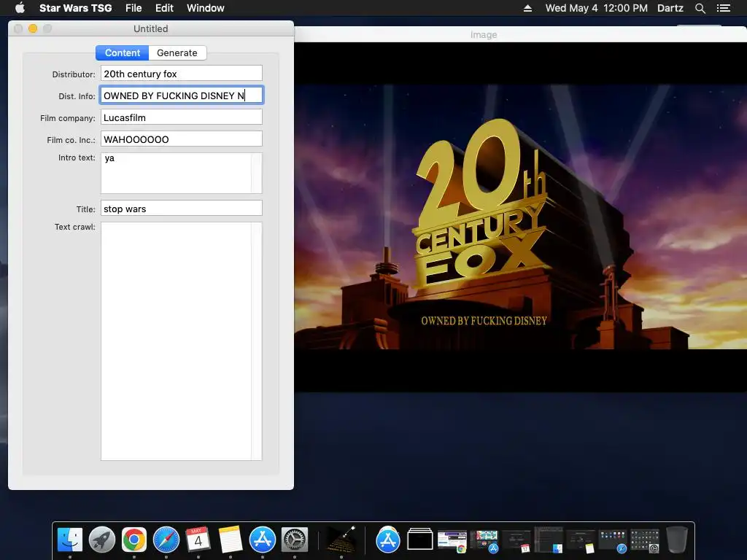Open Calendar app showing May 4
Image resolution: width=747 pixels, height=560 pixels.
coord(198,540)
